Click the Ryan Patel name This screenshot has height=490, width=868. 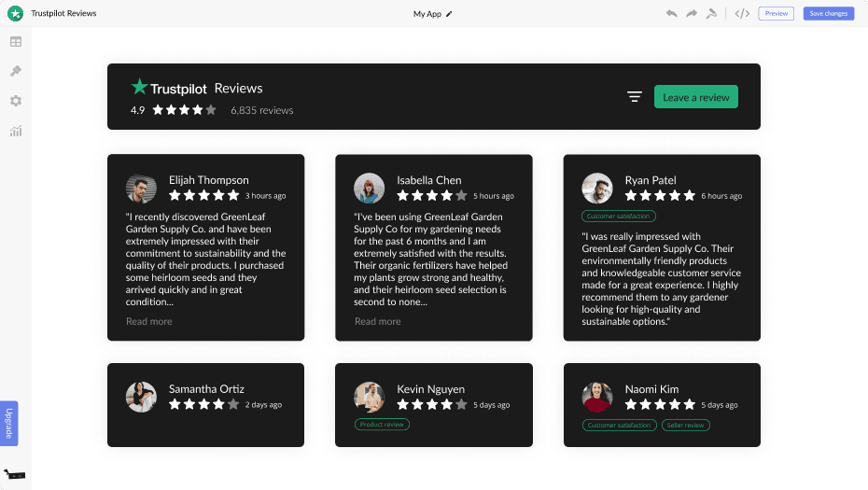[x=651, y=180]
